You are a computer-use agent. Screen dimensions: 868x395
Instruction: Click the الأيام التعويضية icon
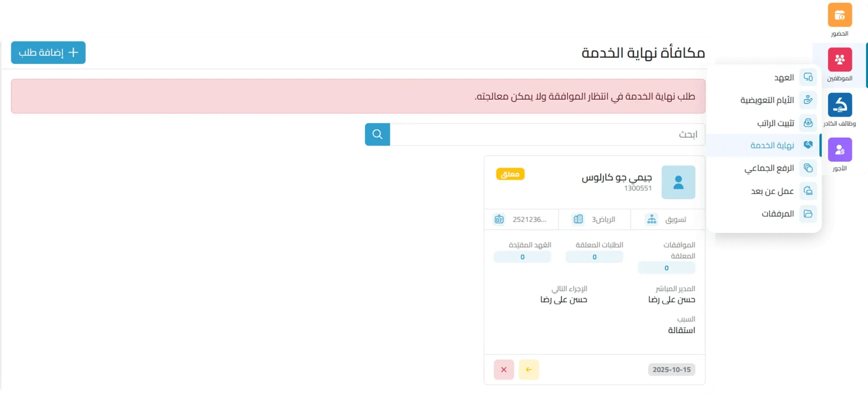pyautogui.click(x=808, y=100)
